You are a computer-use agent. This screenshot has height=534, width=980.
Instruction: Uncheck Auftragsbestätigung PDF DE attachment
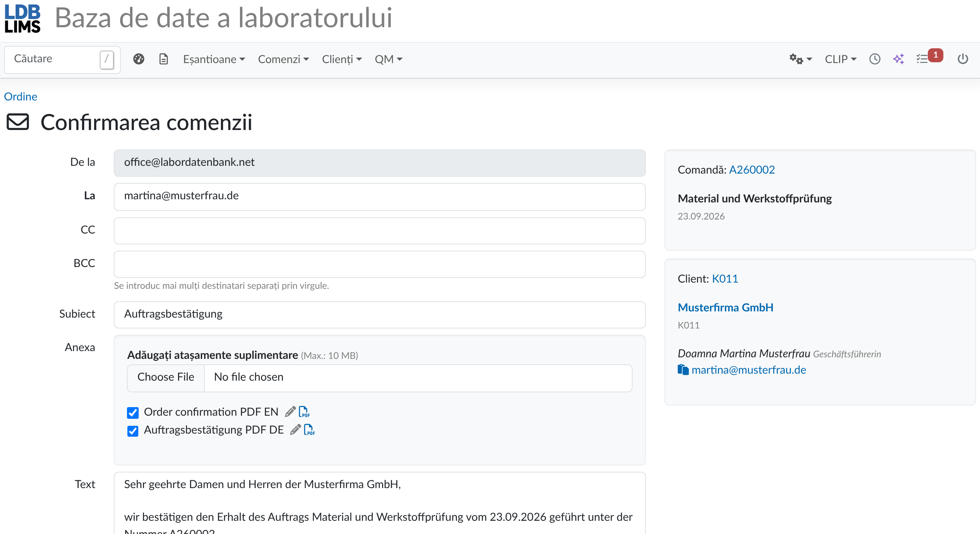(133, 431)
